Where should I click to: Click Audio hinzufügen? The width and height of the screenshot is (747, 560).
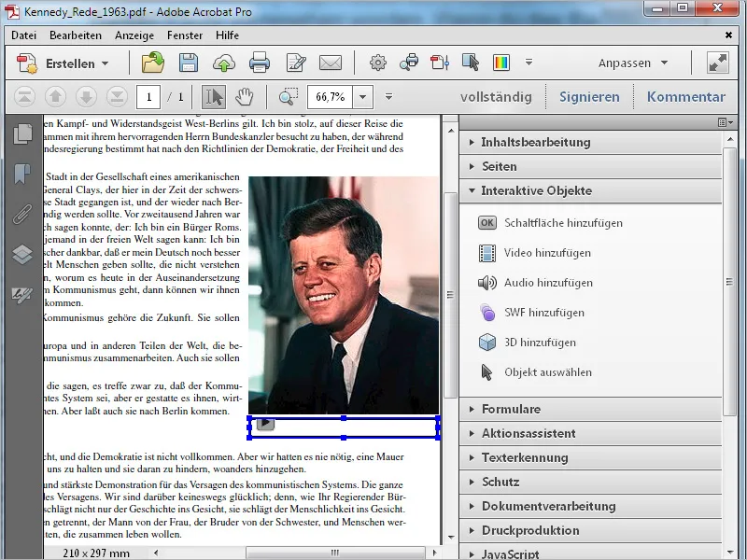(x=535, y=283)
